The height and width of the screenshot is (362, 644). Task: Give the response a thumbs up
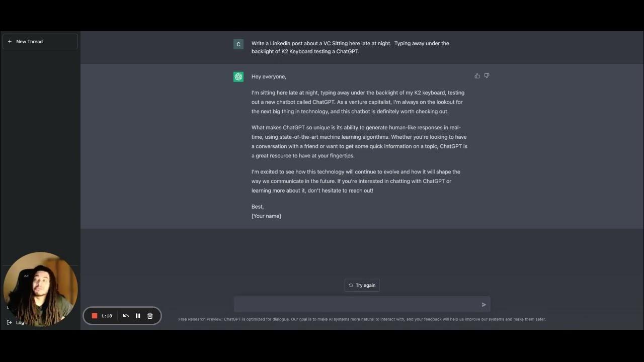tap(477, 76)
